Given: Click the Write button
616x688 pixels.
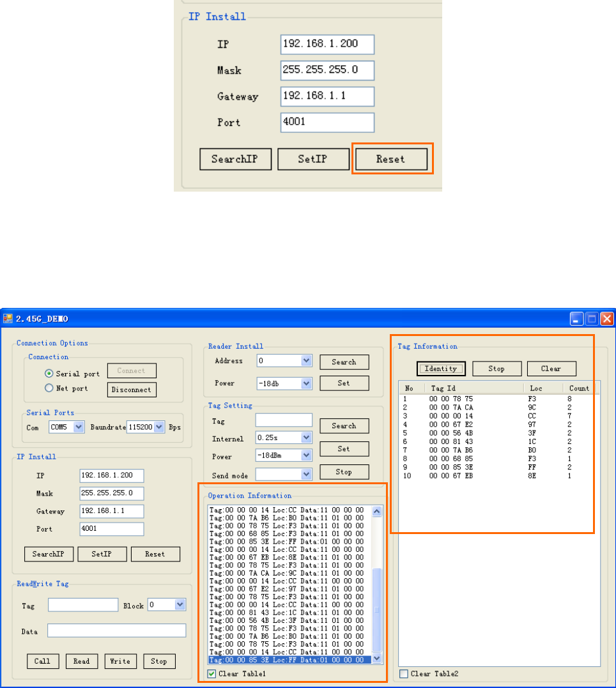Looking at the screenshot, I should pyautogui.click(x=120, y=661).
